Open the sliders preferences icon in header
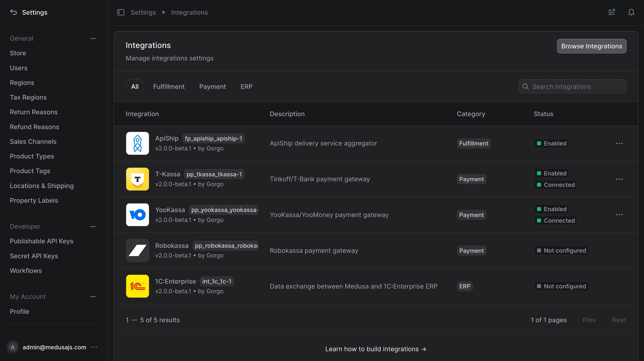 pos(611,12)
